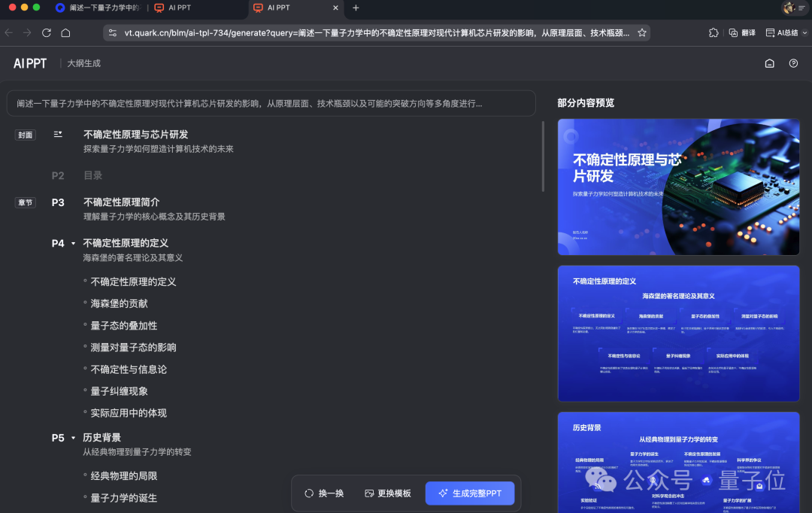
Task: Select the bullet 实际应用中的体现
Action: pos(129,413)
